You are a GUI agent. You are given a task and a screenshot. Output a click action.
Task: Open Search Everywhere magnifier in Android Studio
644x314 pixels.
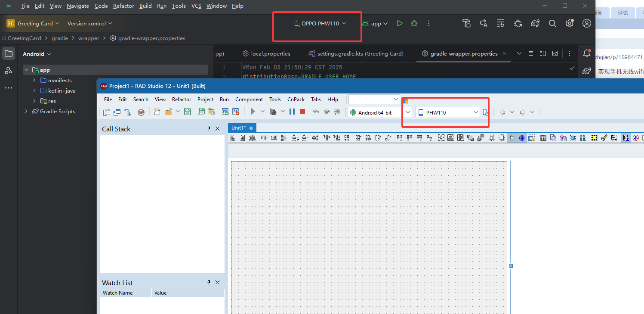point(552,24)
